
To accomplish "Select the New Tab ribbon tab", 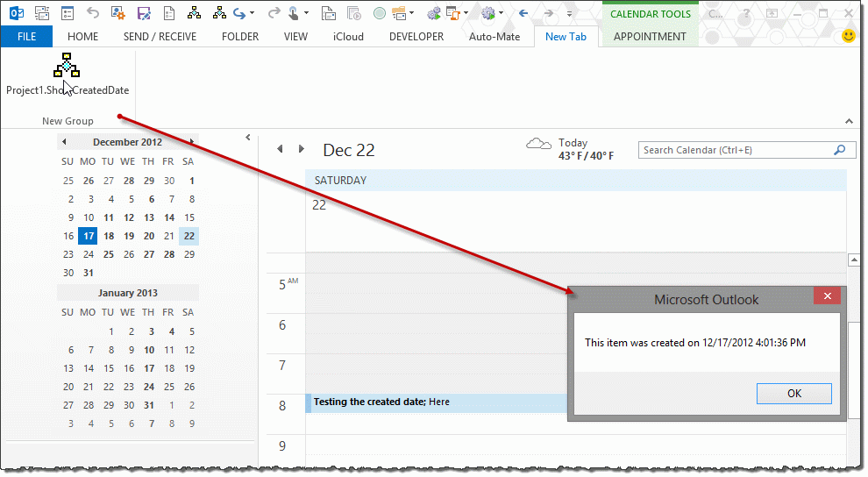I will (x=566, y=37).
